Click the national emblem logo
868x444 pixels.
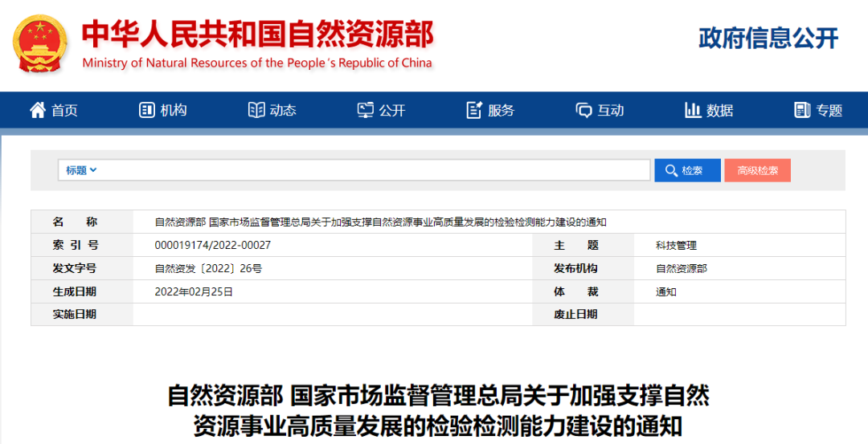pos(40,43)
